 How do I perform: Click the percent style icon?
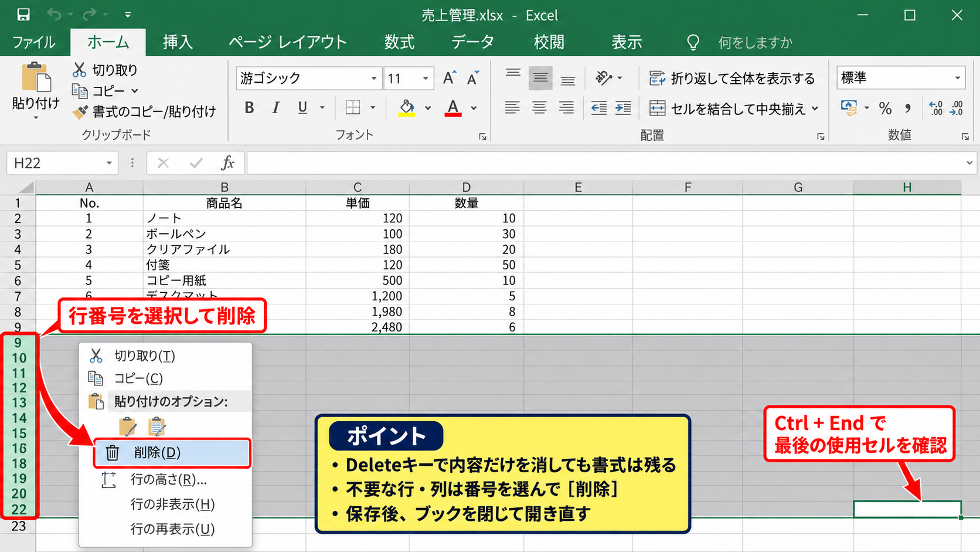point(885,108)
